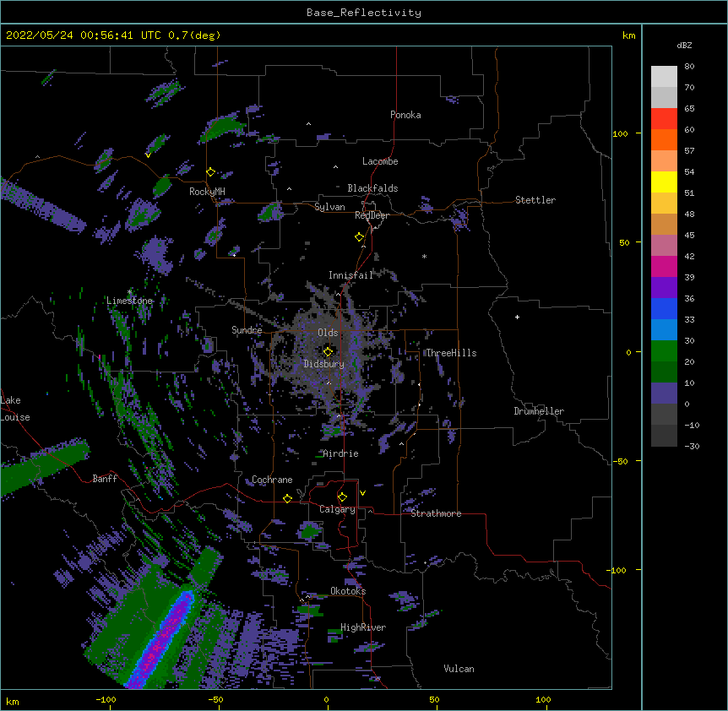728x711 pixels.
Task: Click the Ponoka city label
Action: pyautogui.click(x=405, y=115)
